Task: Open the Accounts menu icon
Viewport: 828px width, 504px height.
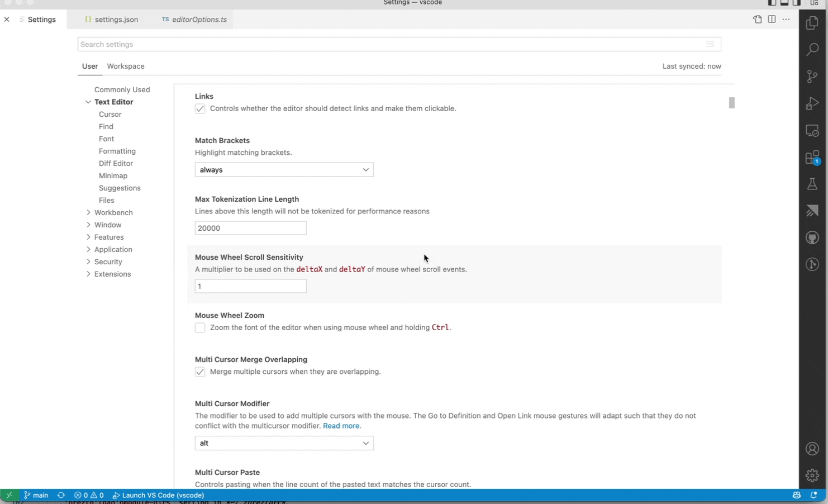Action: (x=812, y=449)
